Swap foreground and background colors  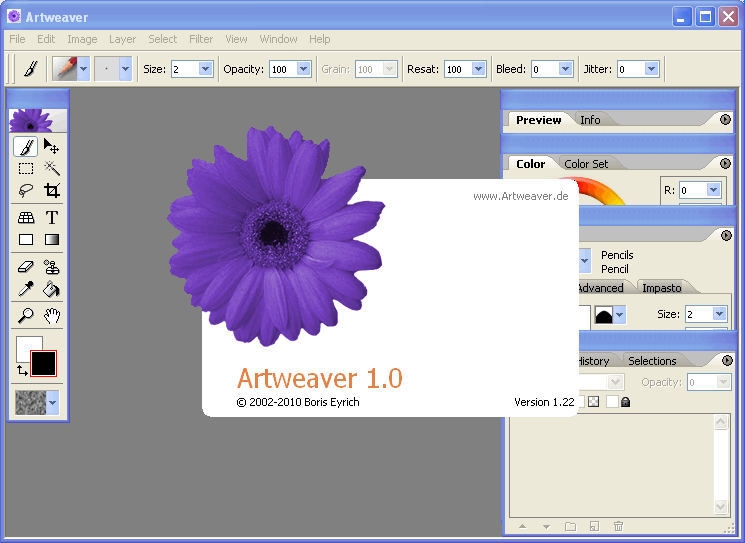pyautogui.click(x=22, y=370)
